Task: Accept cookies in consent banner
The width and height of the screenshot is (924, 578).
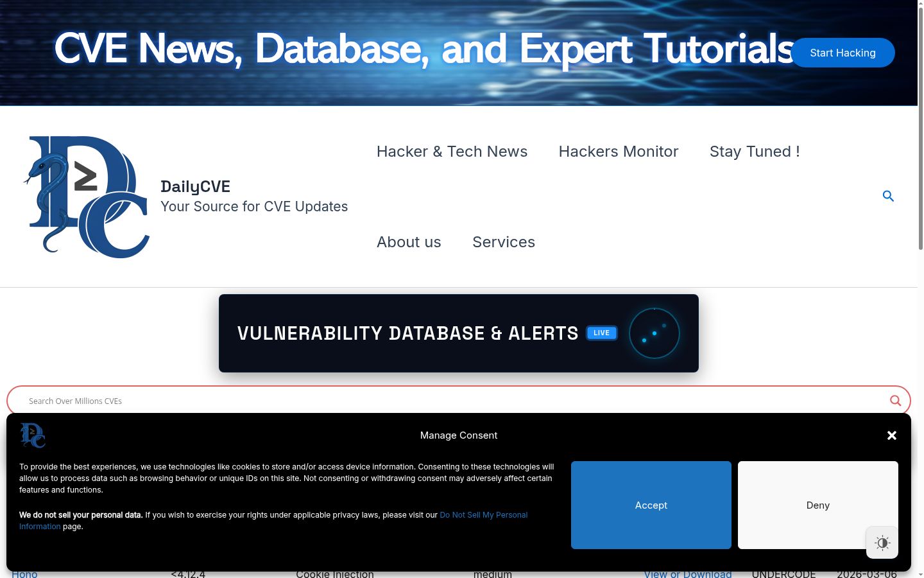Action: point(651,505)
